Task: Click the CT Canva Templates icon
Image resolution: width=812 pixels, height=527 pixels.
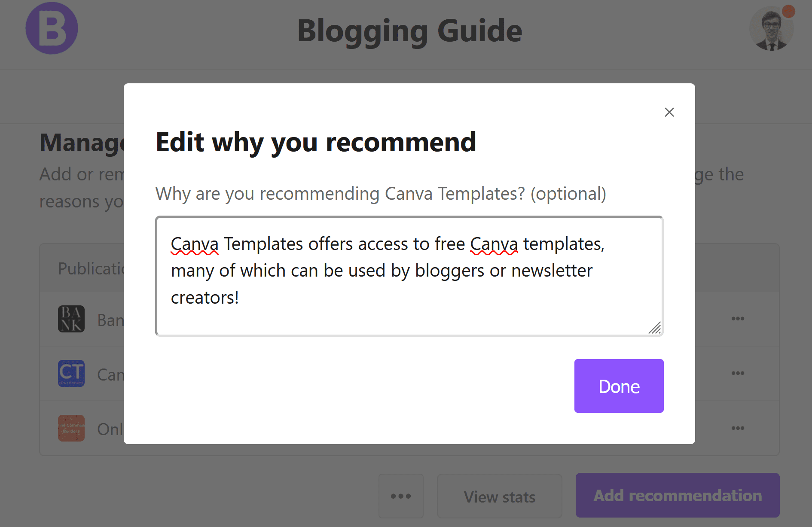Action: pos(71,373)
